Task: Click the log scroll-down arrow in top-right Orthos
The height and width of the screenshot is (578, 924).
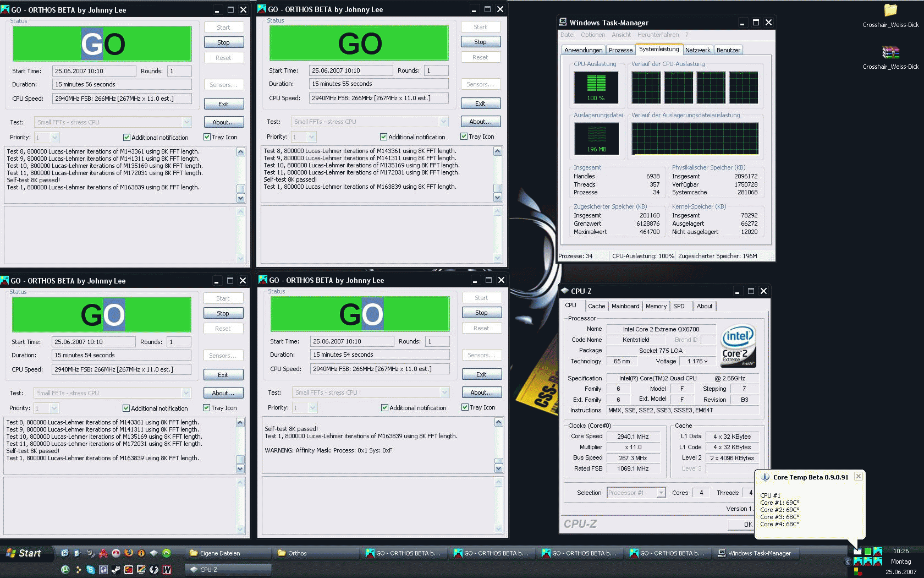Action: pos(497,198)
